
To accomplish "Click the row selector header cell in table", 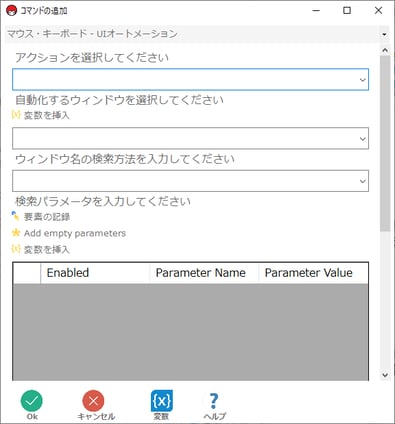I will coord(27,273).
